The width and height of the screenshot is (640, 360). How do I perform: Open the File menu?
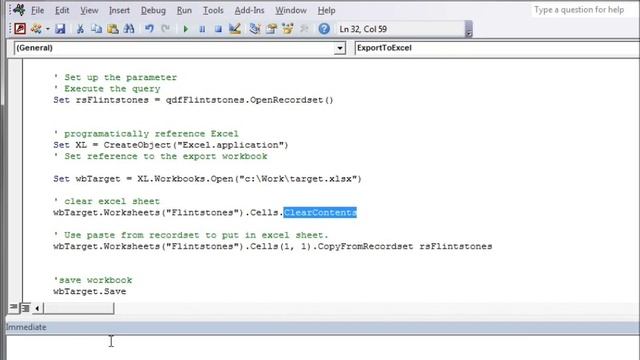coord(38,10)
